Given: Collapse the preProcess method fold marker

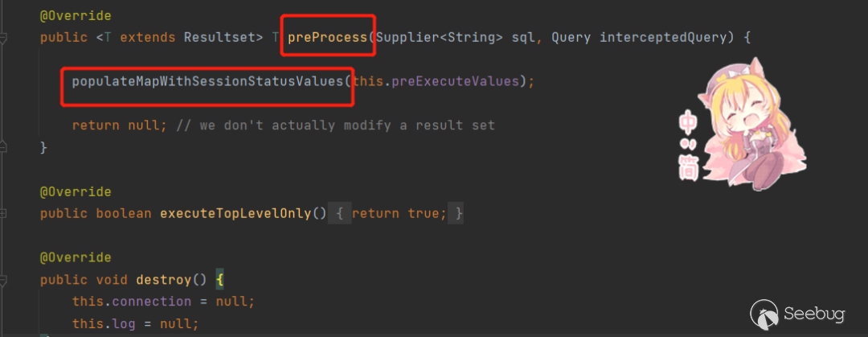Looking at the screenshot, I should point(4,38).
